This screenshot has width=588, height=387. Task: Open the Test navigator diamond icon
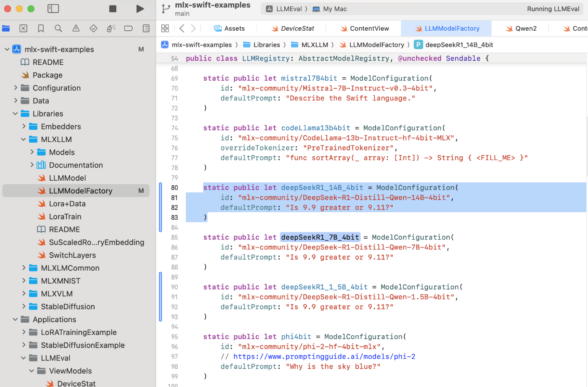94,28
